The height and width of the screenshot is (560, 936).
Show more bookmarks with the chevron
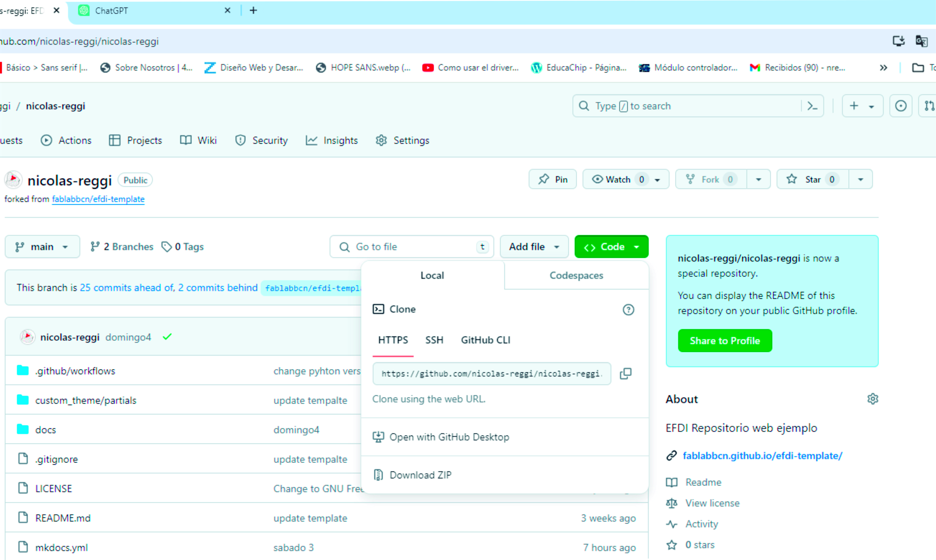pyautogui.click(x=883, y=68)
